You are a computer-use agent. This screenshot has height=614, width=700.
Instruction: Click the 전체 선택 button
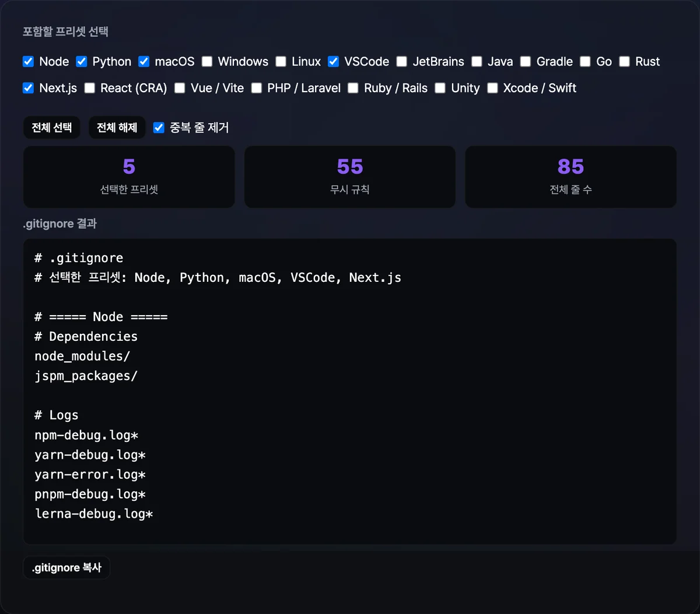[51, 127]
